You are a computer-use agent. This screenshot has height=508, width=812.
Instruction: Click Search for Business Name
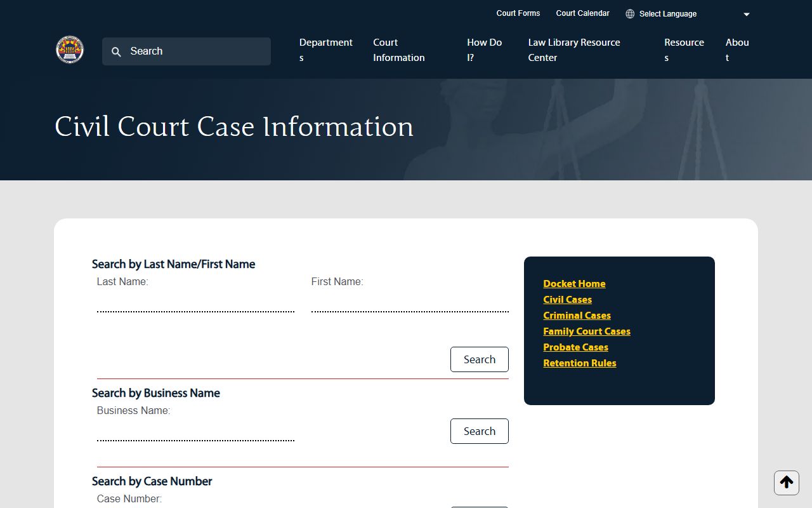tap(480, 431)
